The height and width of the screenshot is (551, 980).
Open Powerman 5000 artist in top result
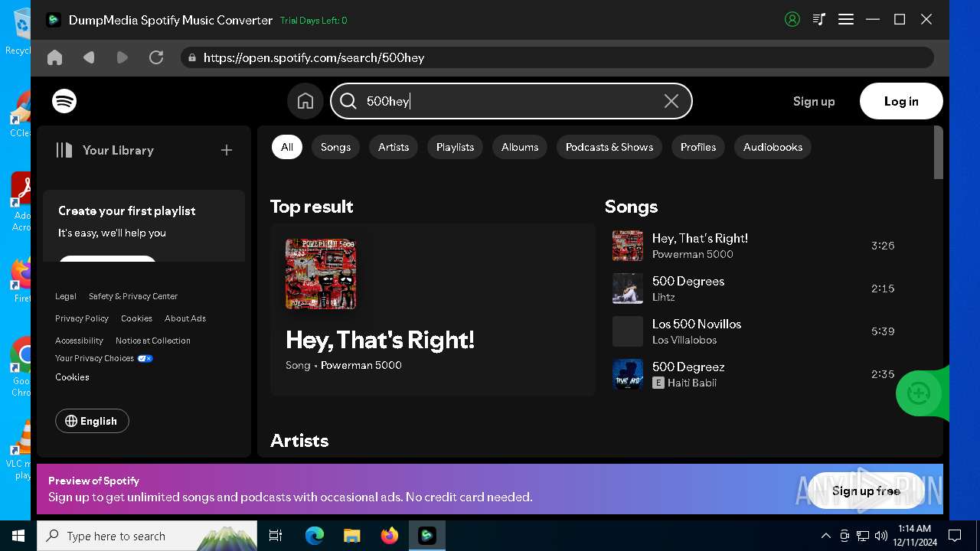click(361, 365)
